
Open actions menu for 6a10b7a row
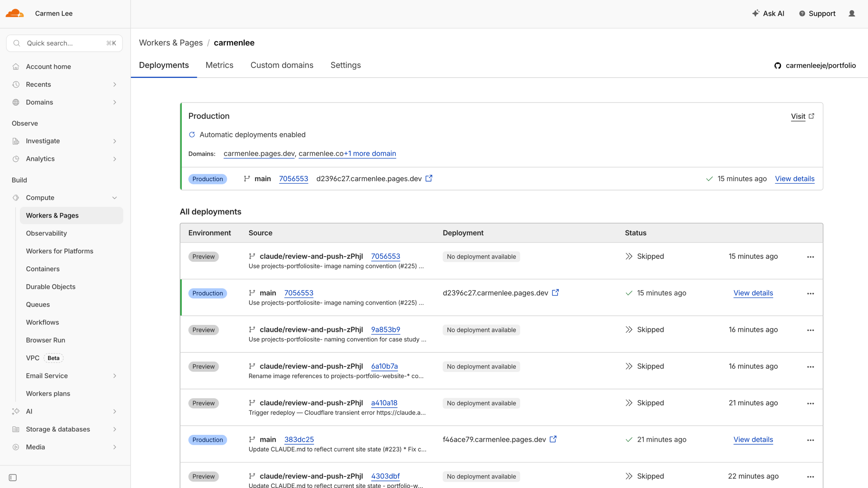810,367
